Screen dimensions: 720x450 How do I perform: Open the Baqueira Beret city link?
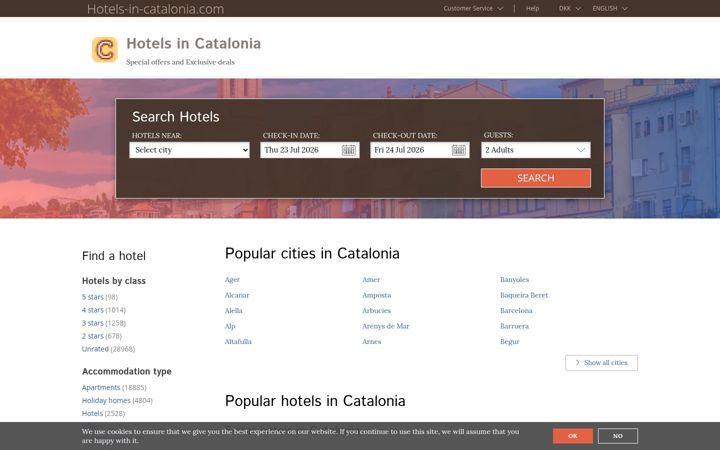(524, 295)
